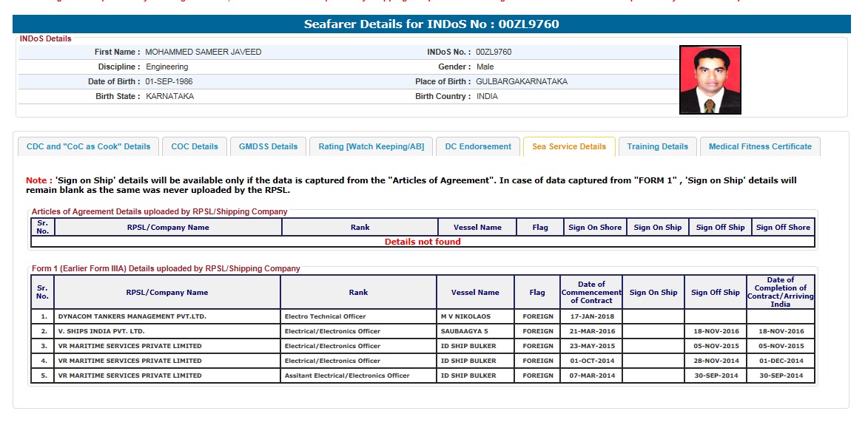The height and width of the screenshot is (425, 868).
Task: Switch to the COC Details tab
Action: [x=195, y=146]
